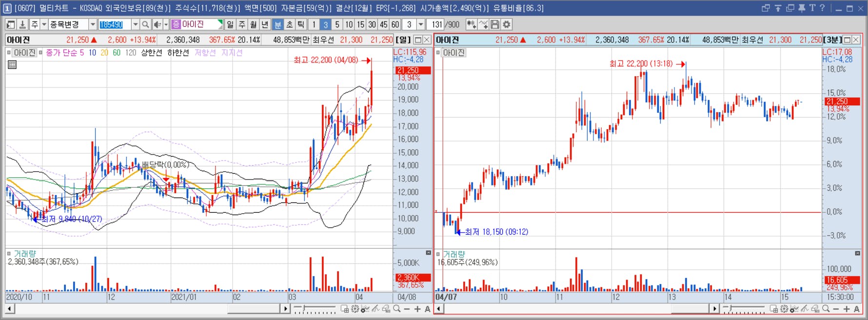Select the 월 monthly period tab
The image size is (868, 320).
click(x=253, y=24)
